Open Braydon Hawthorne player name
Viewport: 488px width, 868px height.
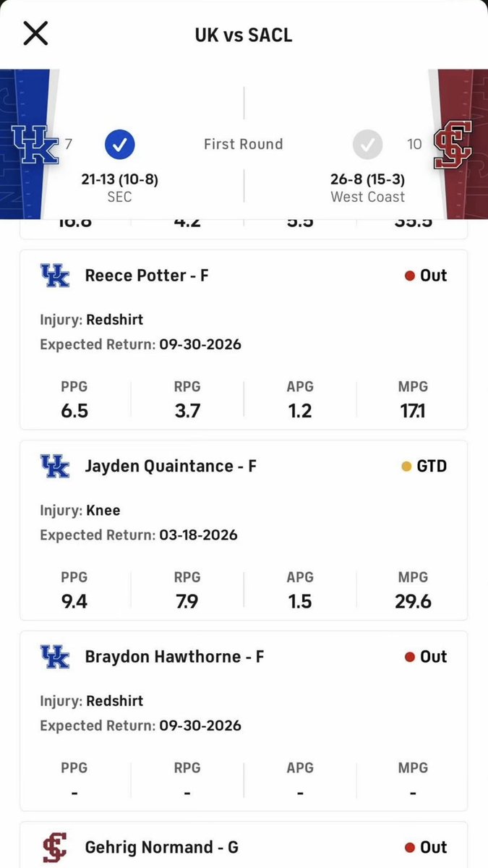(174, 657)
